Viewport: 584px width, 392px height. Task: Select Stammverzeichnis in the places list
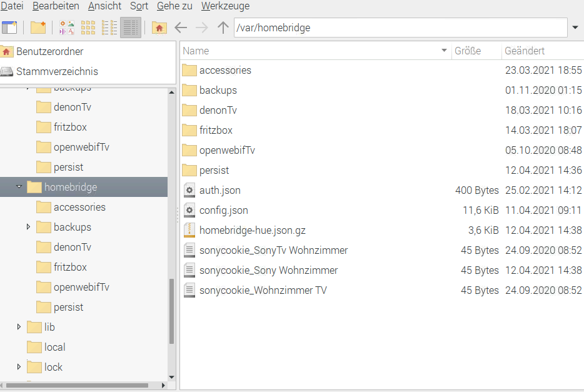coord(56,71)
